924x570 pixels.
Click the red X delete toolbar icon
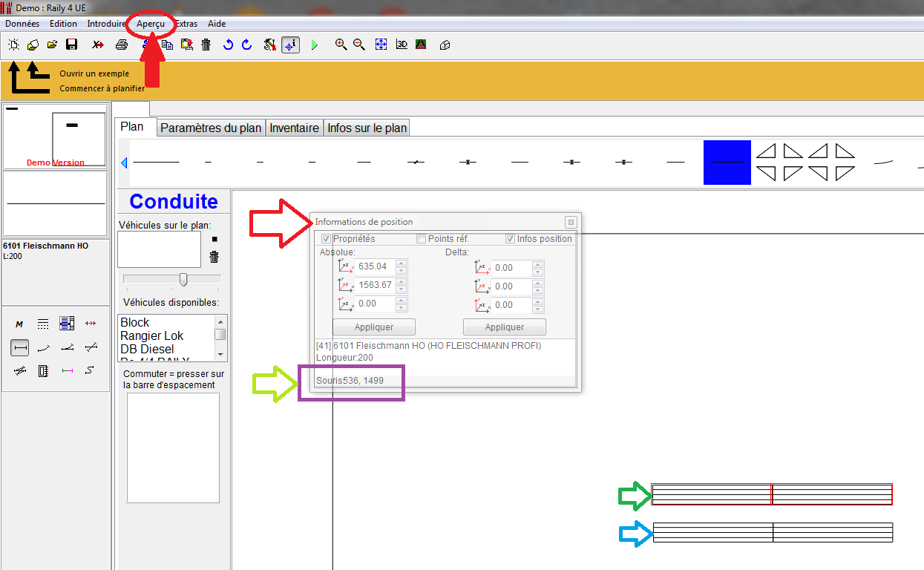tap(98, 45)
